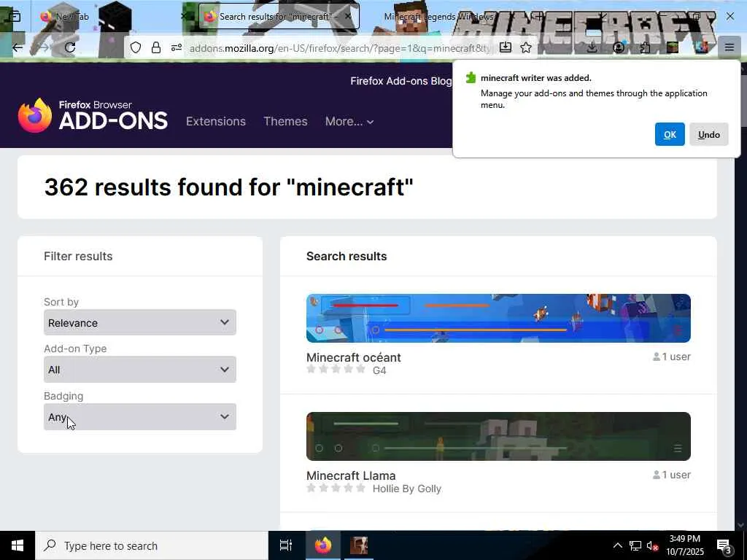The width and height of the screenshot is (747, 560).
Task: Open the Extensions puzzle-piece menu
Action: click(x=645, y=47)
